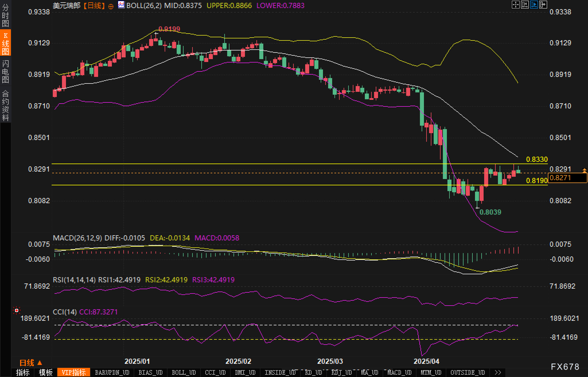Switch to 闪电图 sidebar view
This screenshot has width=588, height=377.
click(5, 71)
